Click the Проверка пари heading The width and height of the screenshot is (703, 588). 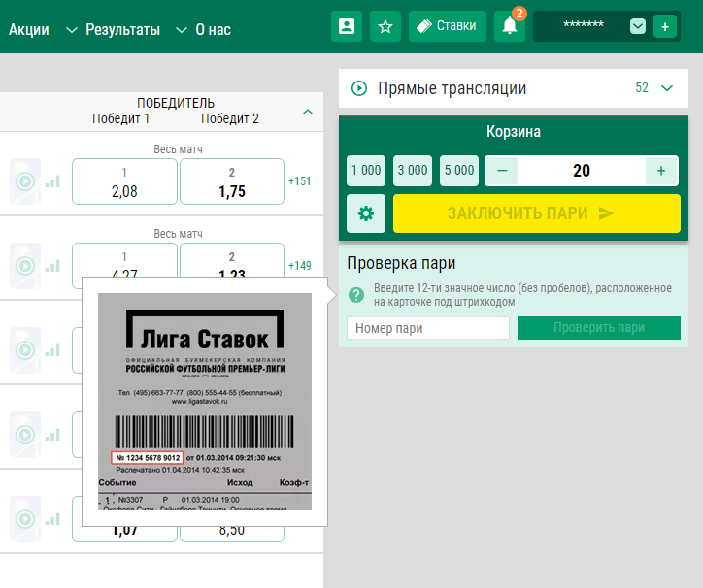[x=401, y=263]
